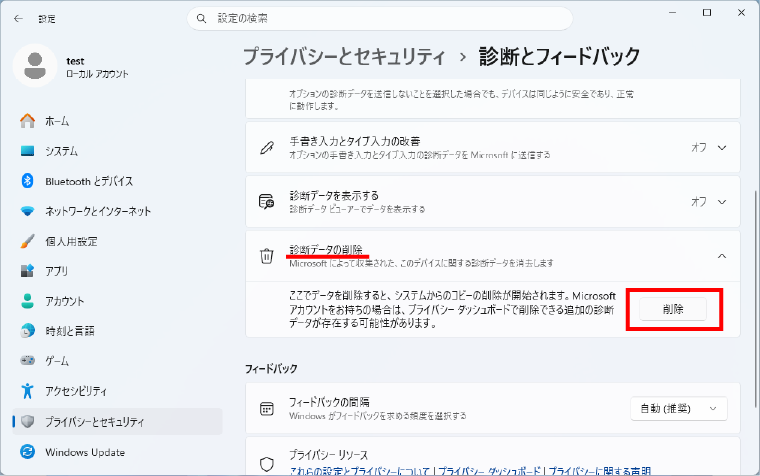
Task: Click the Gaming controller icon
Action: (28, 361)
